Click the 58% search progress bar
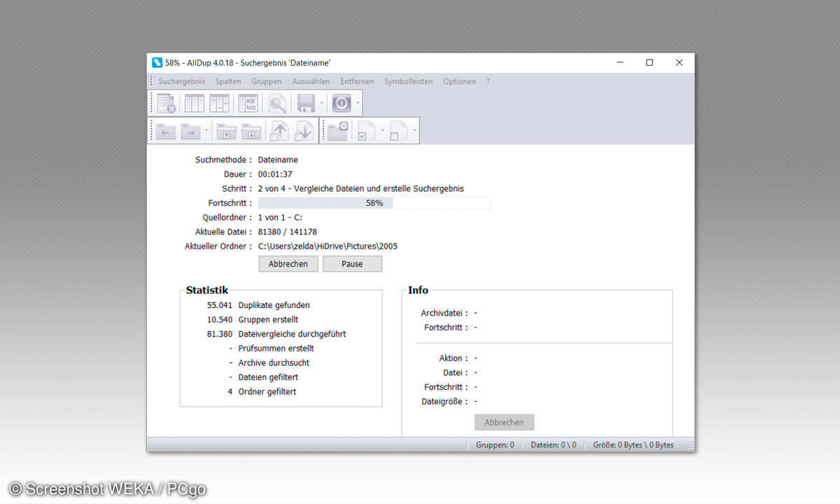This screenshot has width=840, height=504. click(374, 203)
